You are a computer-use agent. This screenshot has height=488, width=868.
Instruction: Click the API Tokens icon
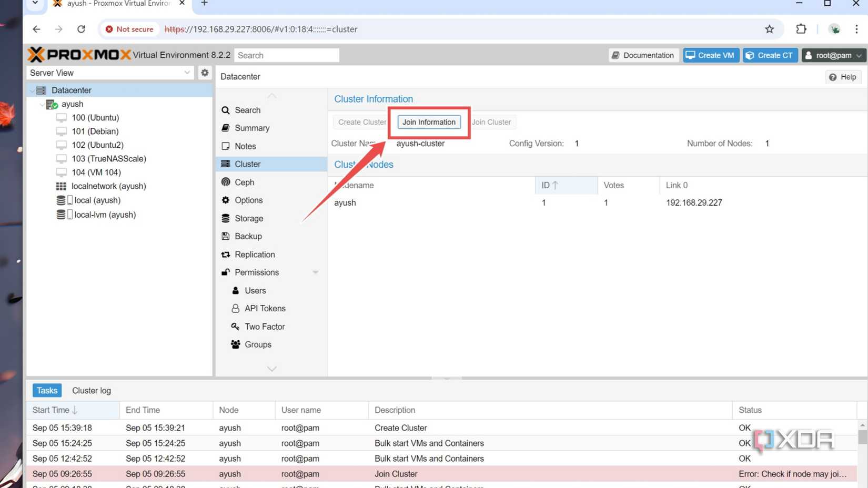coord(236,309)
